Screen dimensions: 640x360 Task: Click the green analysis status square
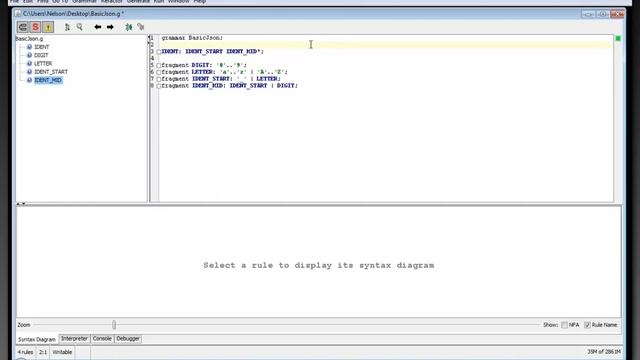[x=618, y=38]
